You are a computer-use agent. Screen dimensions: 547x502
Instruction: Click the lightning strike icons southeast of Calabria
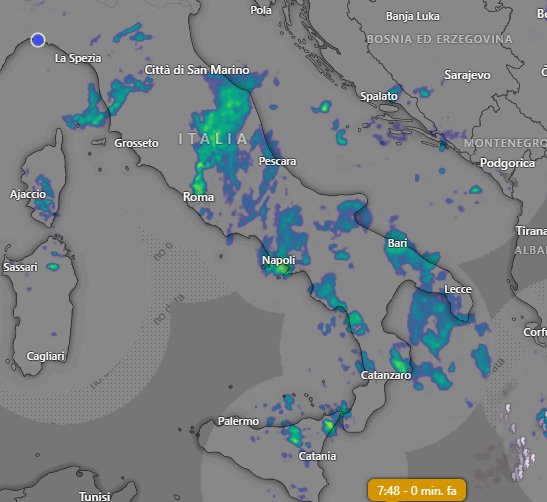click(518, 442)
